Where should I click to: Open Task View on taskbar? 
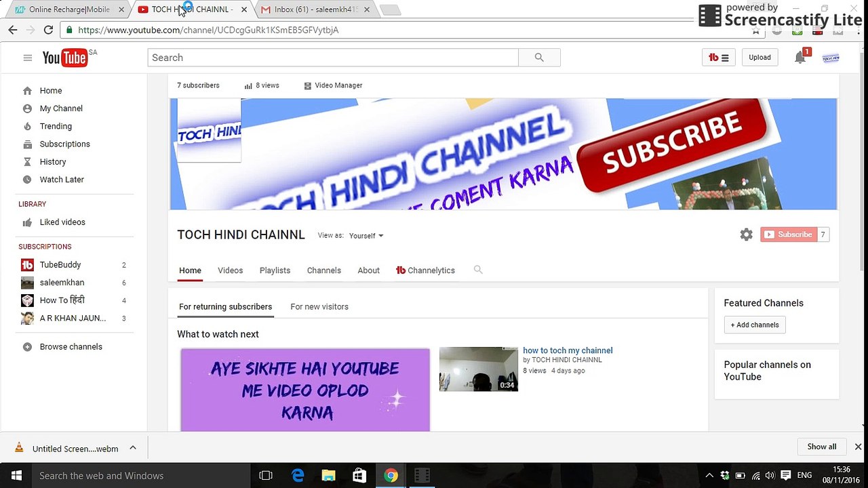(266, 476)
